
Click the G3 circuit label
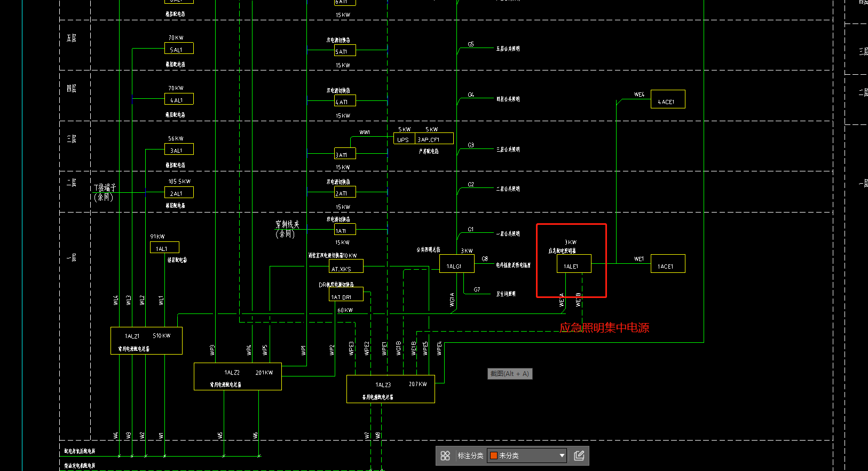point(471,145)
